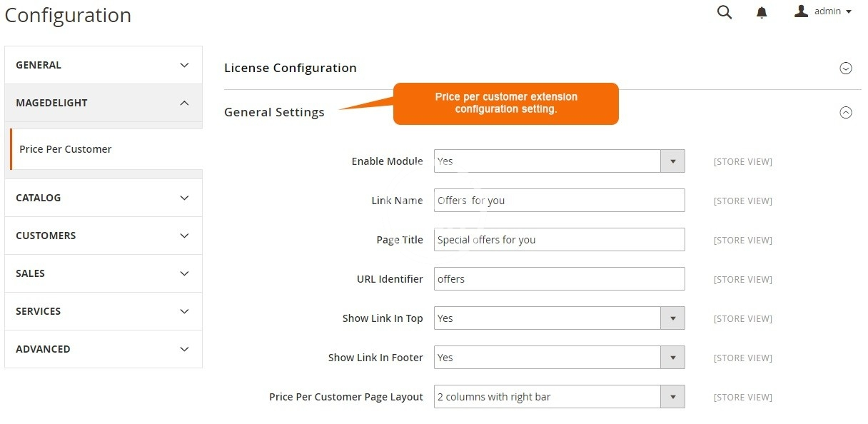This screenshot has height=424, width=868.
Task: Expand the General tab group
Action: [104, 65]
